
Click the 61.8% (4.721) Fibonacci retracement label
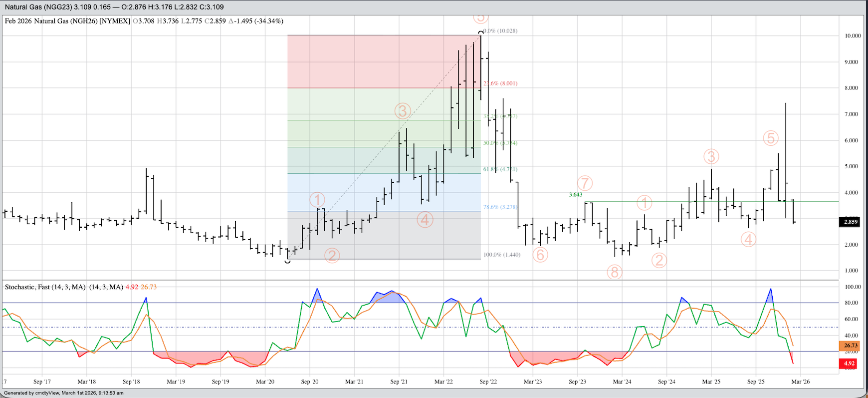point(500,169)
